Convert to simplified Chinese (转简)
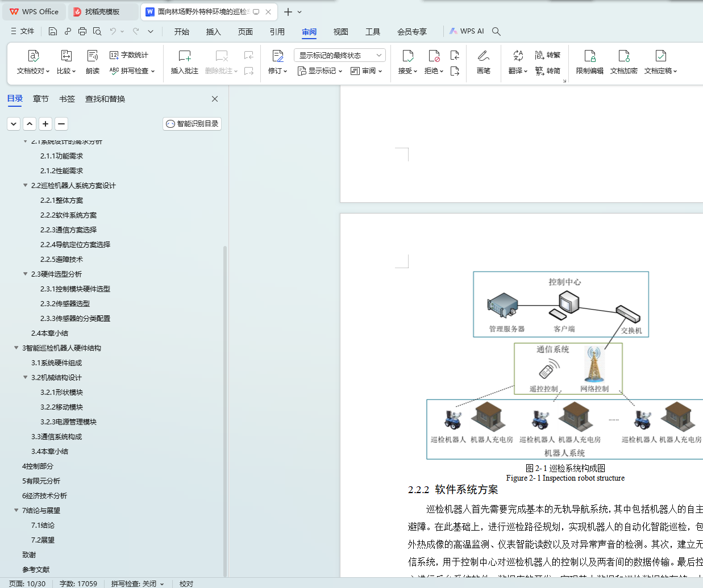This screenshot has width=703, height=588. (x=548, y=71)
